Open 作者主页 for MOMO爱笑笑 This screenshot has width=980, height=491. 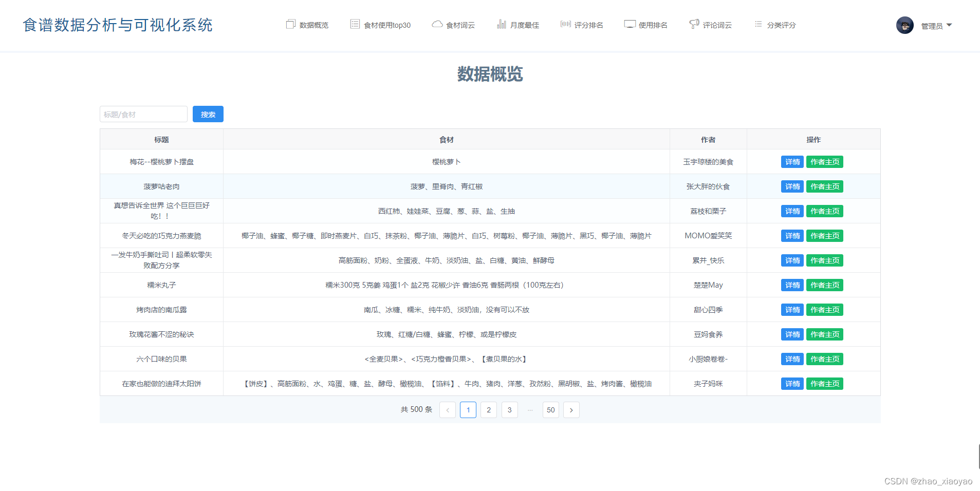click(825, 236)
